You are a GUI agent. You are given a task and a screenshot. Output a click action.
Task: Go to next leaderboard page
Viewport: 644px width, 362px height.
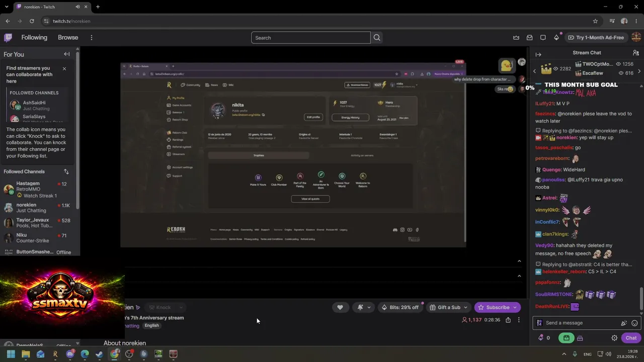click(639, 71)
